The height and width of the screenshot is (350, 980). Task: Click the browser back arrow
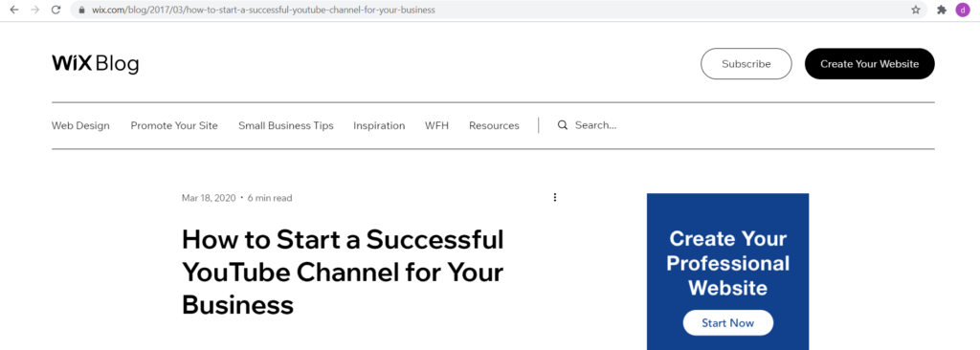coord(14,10)
